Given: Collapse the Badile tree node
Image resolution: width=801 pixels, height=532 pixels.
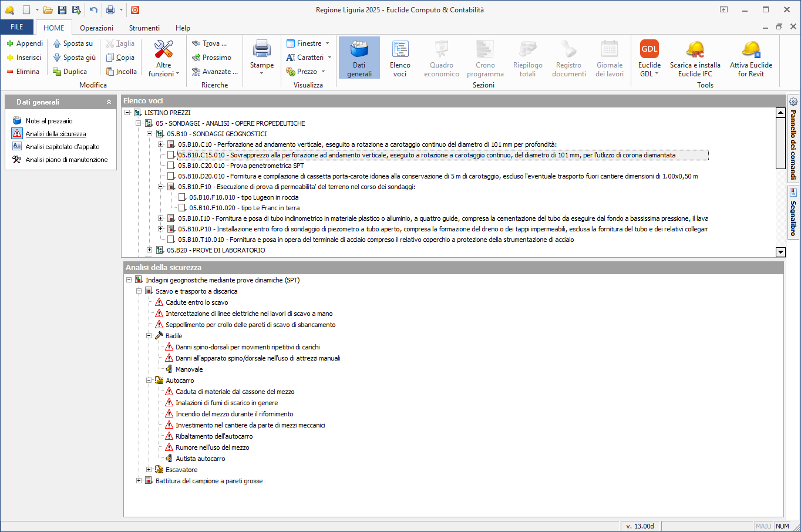Looking at the screenshot, I should coord(149,336).
